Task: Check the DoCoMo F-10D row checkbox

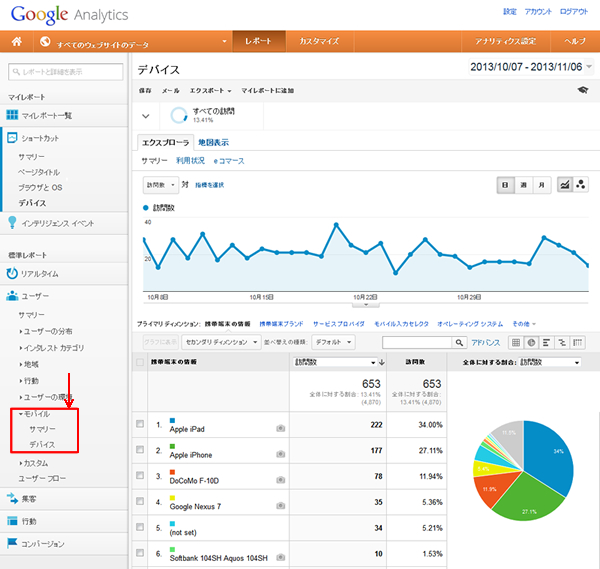Action: tap(140, 475)
